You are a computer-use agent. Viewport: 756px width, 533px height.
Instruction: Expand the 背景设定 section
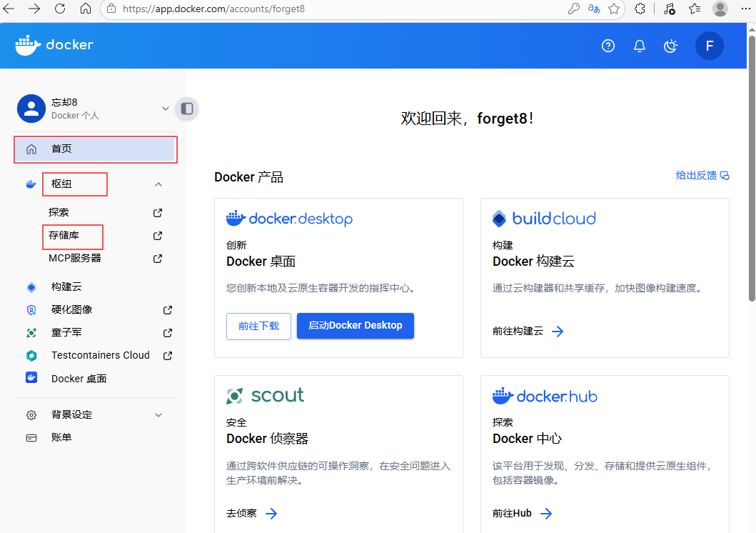tap(158, 415)
